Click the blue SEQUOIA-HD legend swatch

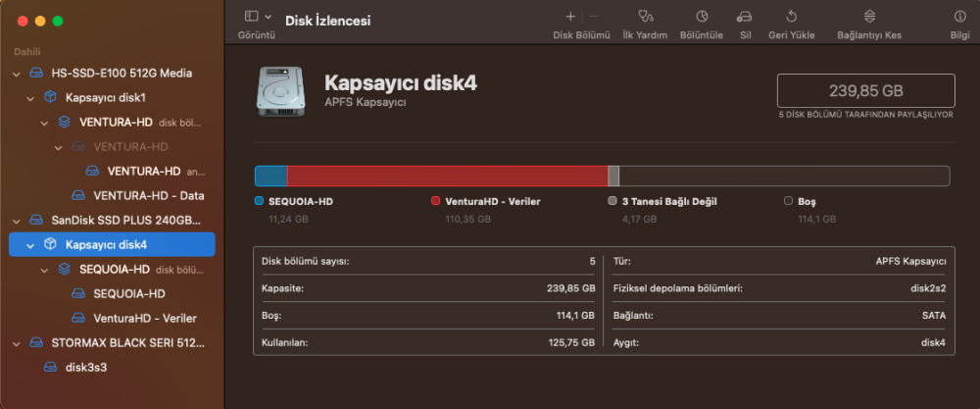pyautogui.click(x=259, y=201)
